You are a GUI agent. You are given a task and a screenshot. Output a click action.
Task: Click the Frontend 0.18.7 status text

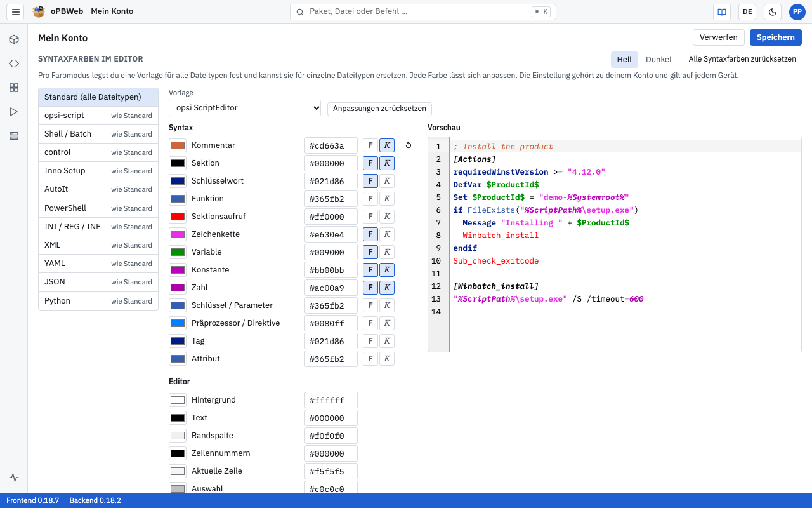point(33,500)
